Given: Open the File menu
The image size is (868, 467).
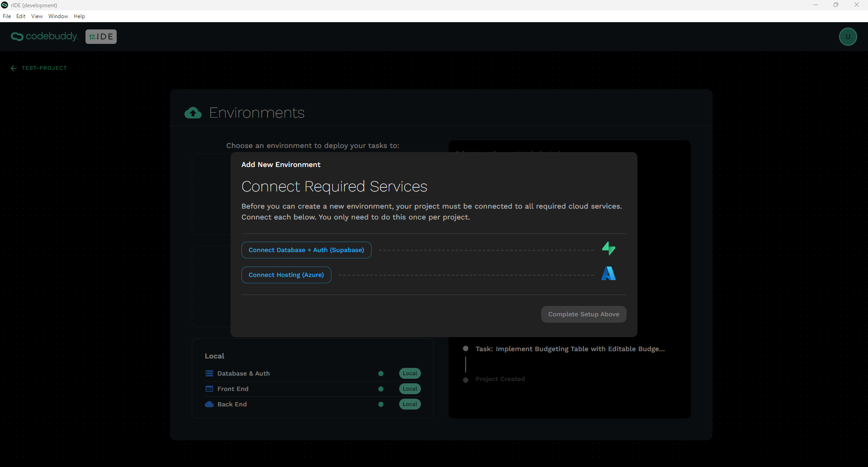Looking at the screenshot, I should pos(7,16).
